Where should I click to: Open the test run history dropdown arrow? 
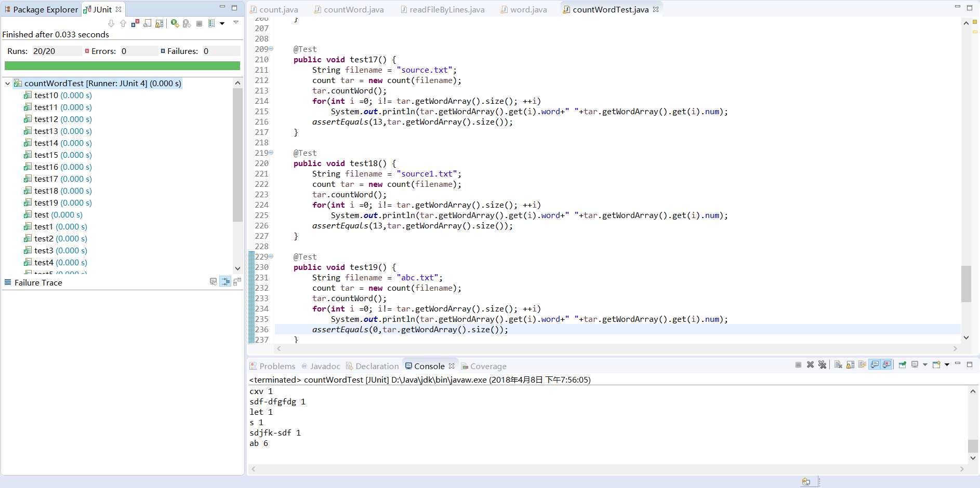tap(222, 23)
